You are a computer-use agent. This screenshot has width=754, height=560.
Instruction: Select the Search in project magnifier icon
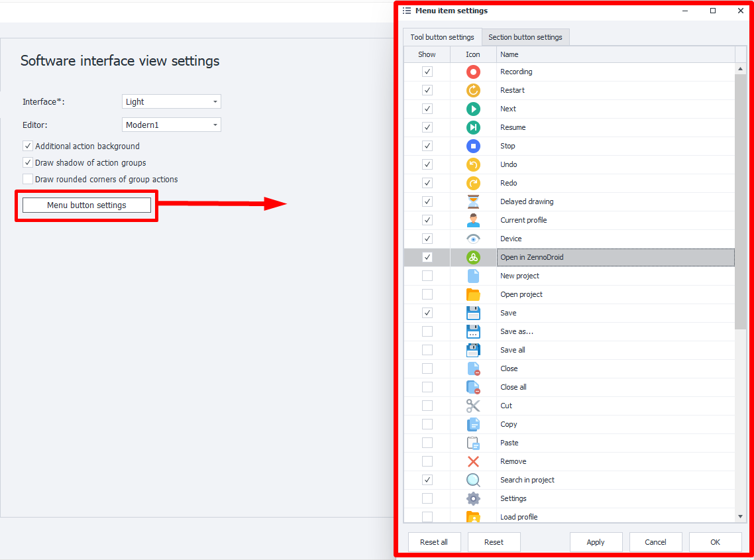473,480
